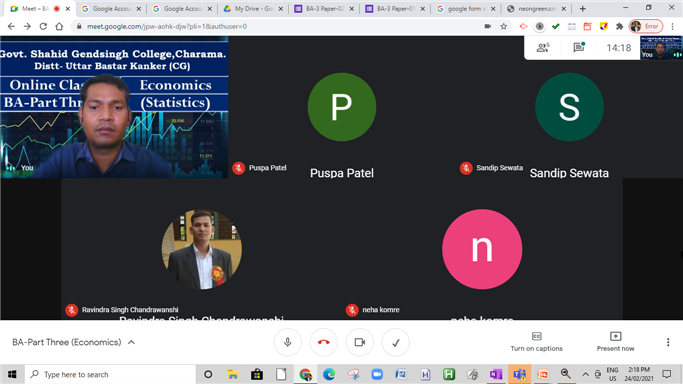Toggle the camera button in Meet controls
The height and width of the screenshot is (384, 683).
pos(360,342)
